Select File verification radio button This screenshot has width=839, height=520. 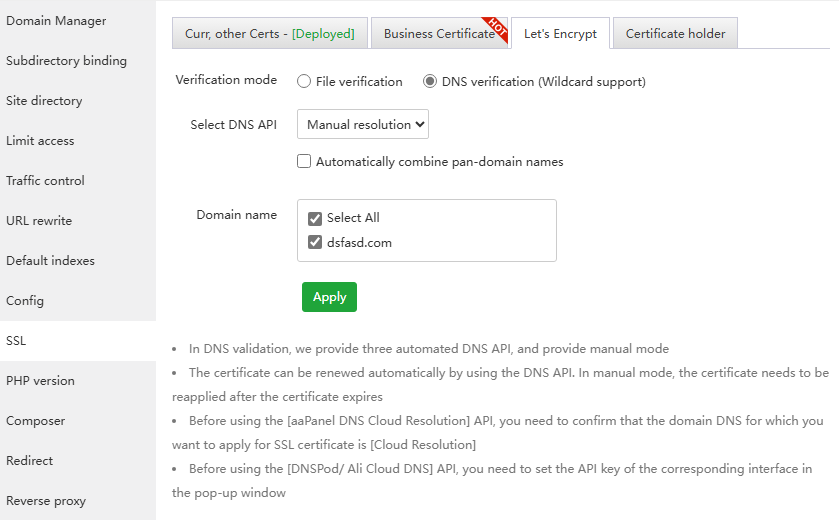[x=304, y=82]
